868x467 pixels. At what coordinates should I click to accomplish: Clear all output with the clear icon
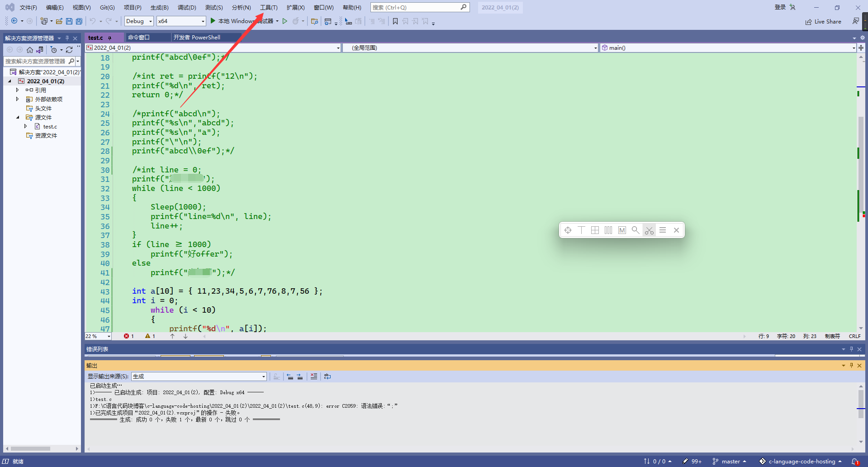313,376
